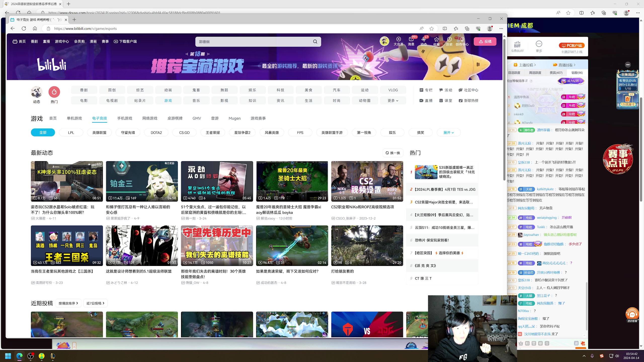The image size is (644, 362).
Task: Click 新歌热榜 link in right shortcuts
Action: pos(468,101)
